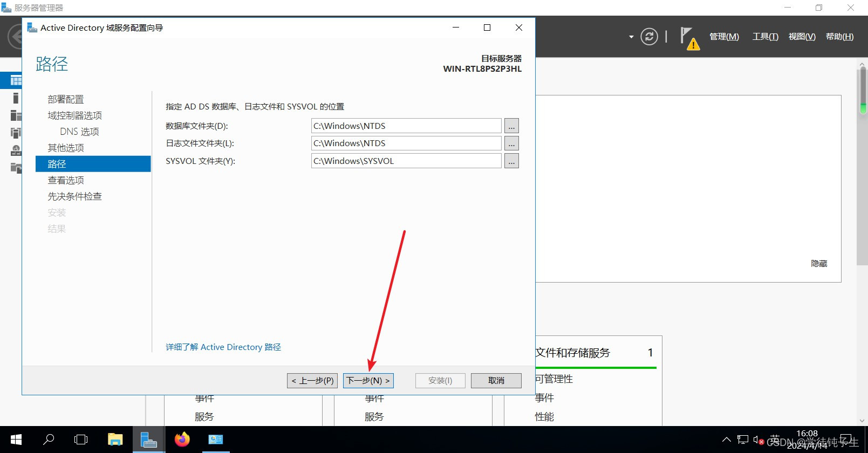
Task: Browse for SYSVOL folder path
Action: (x=511, y=161)
